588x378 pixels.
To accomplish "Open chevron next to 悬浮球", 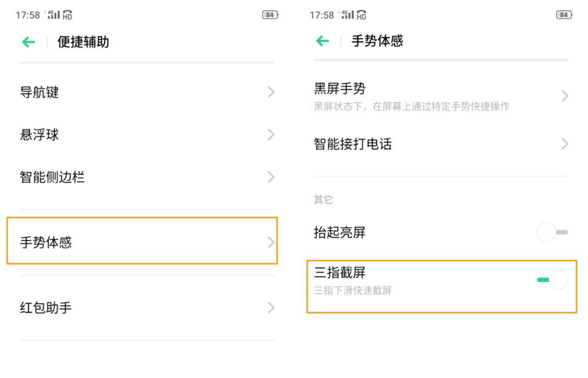I will pyautogui.click(x=271, y=135).
